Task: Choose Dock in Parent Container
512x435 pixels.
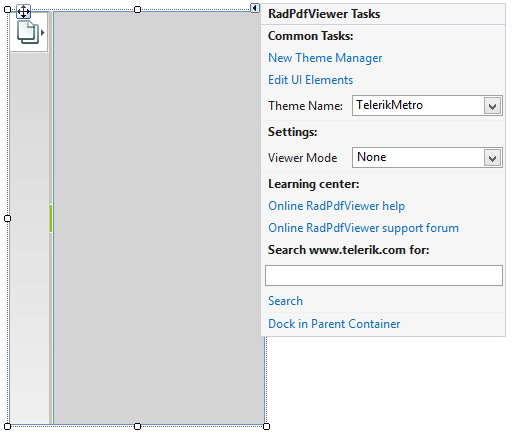Action: tap(334, 324)
